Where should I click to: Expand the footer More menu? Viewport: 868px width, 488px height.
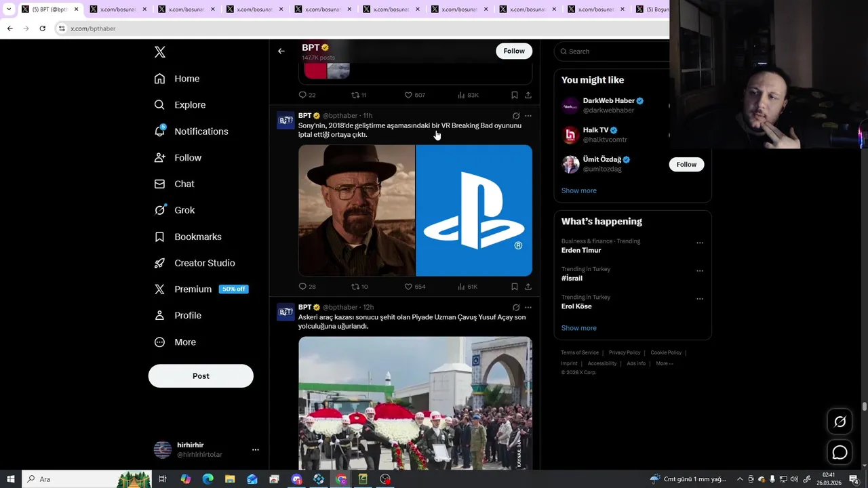(665, 363)
